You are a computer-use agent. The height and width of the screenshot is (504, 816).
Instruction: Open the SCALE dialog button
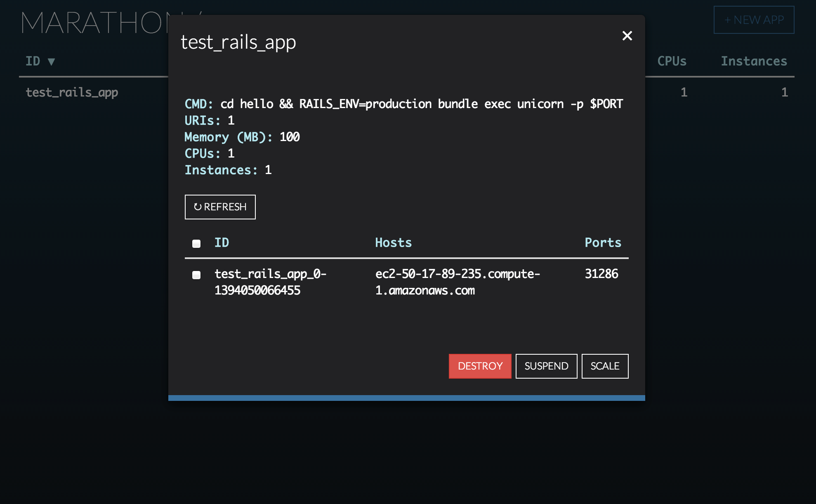tap(605, 366)
